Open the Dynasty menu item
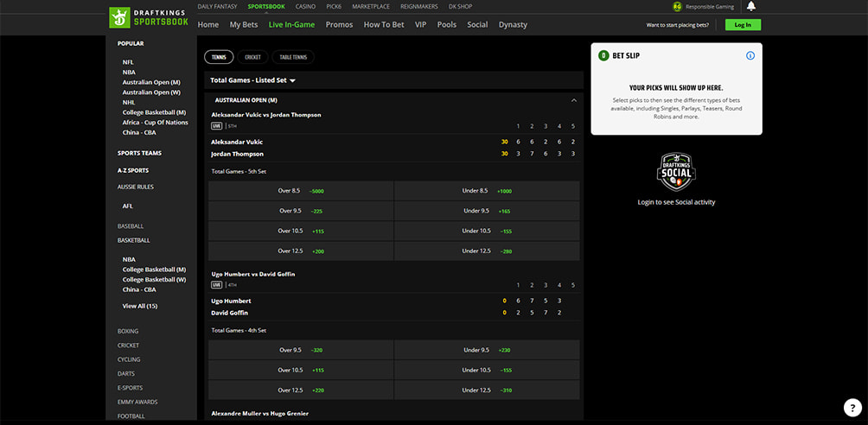Viewport: 868px width, 425px height. tap(513, 24)
